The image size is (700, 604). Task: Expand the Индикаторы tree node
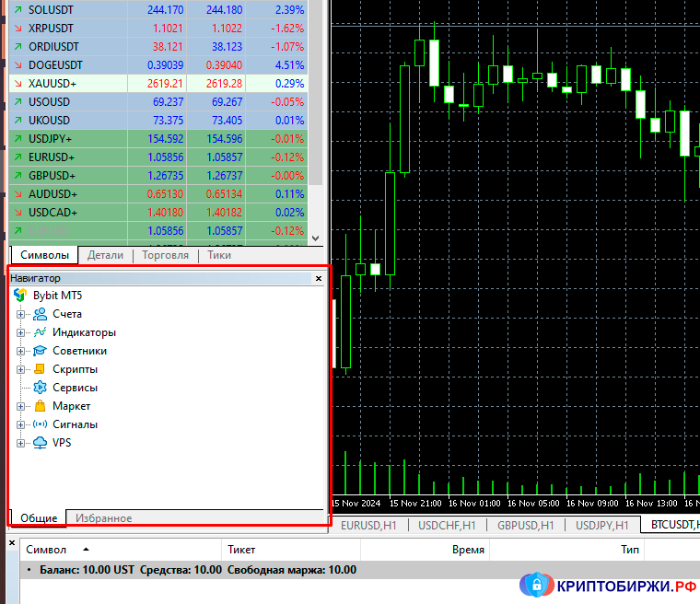pyautogui.click(x=20, y=332)
